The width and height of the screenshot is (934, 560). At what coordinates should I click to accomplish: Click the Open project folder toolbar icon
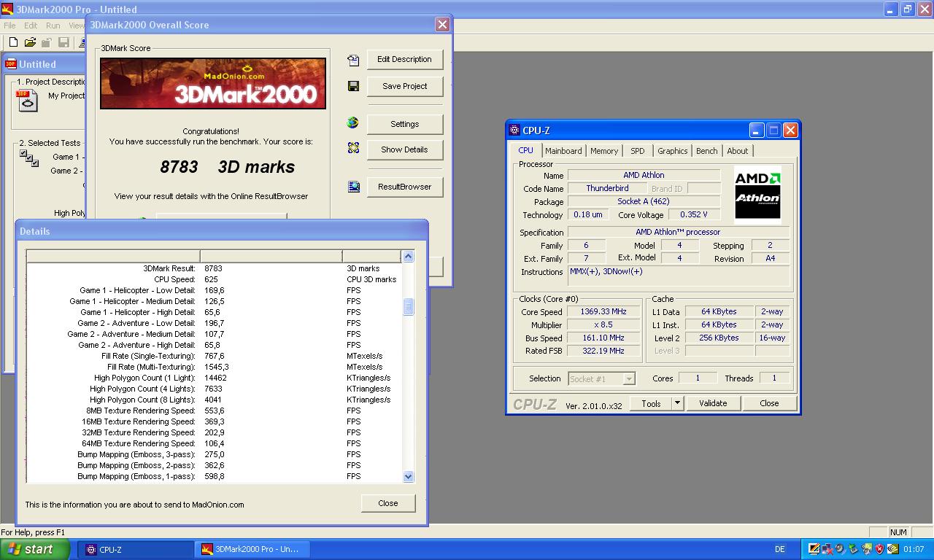pos(30,43)
